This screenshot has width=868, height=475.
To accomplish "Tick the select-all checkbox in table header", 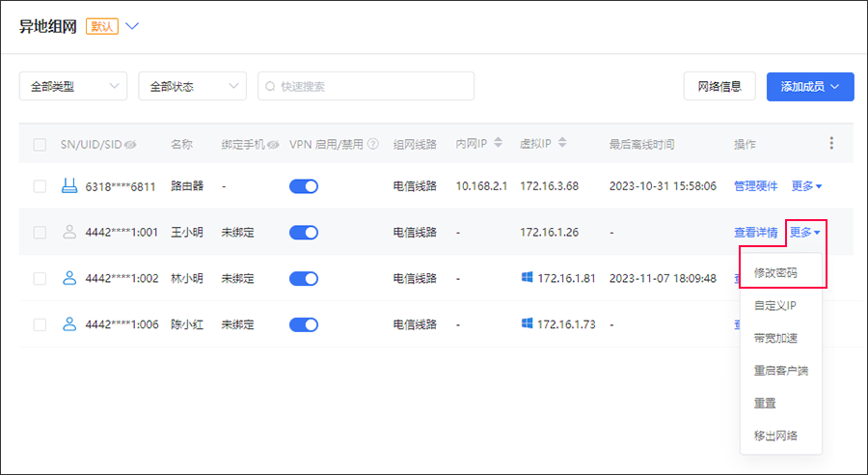I will (40, 145).
